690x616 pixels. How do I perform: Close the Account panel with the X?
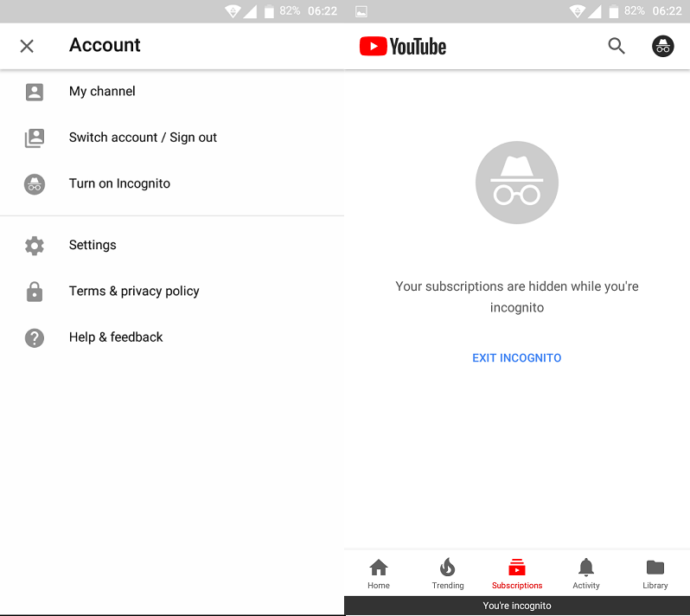click(x=27, y=46)
